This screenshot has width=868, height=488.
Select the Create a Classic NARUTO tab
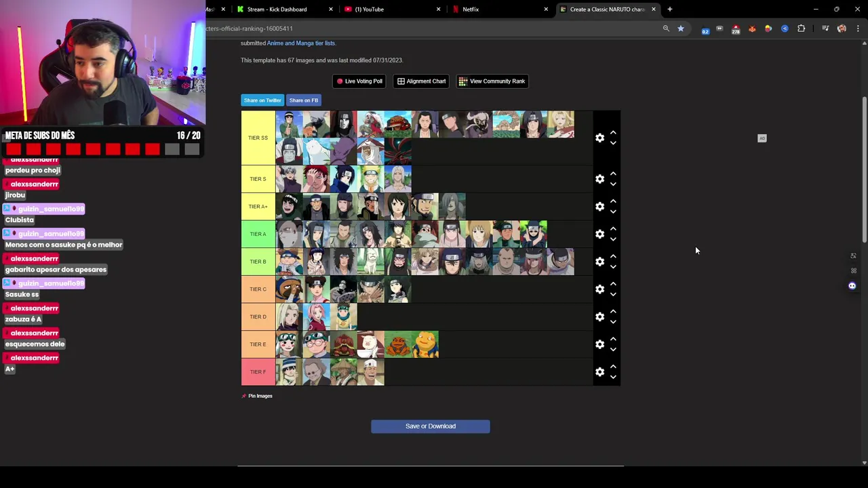[x=607, y=9]
